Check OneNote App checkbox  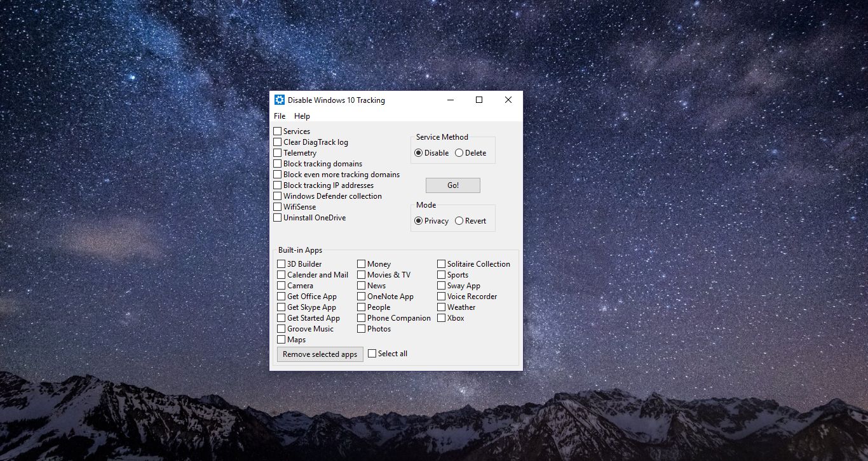(362, 297)
